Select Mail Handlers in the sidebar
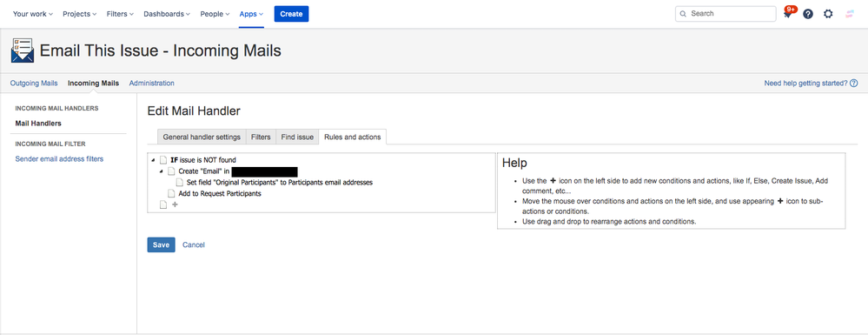868x335 pixels. pos(38,124)
